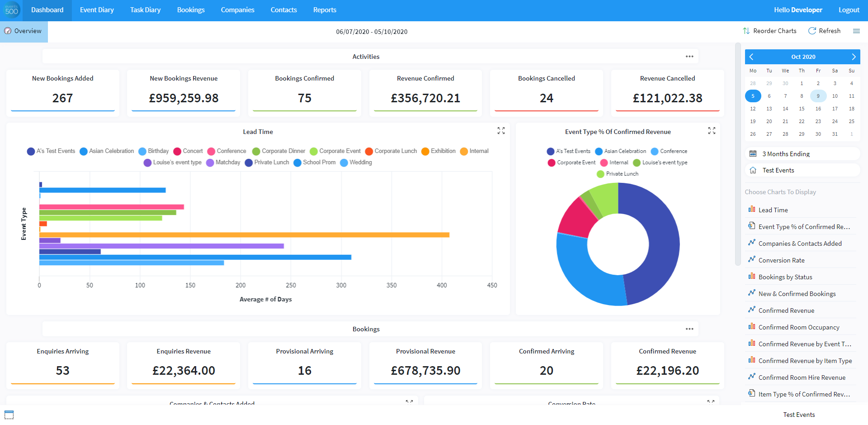Click the dashboard vertical scrollbar
The width and height of the screenshot is (868, 425).
coord(738,154)
